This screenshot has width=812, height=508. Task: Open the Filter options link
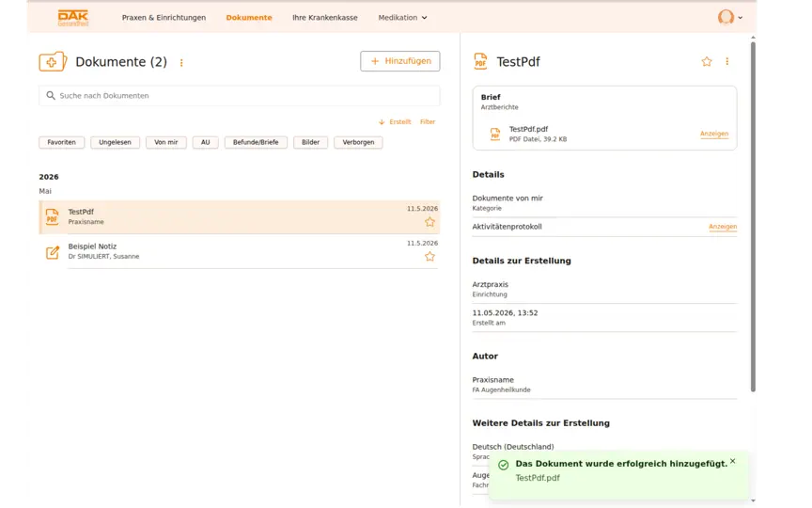click(428, 121)
